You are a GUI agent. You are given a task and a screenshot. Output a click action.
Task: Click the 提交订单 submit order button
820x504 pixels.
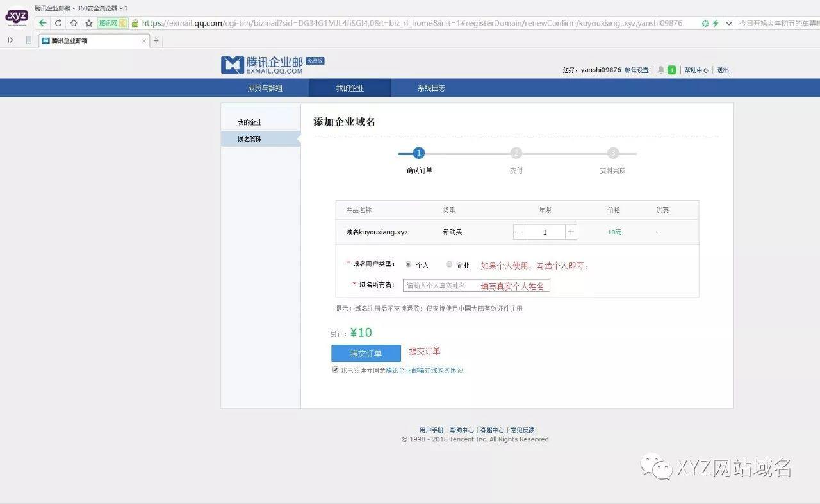(x=365, y=353)
